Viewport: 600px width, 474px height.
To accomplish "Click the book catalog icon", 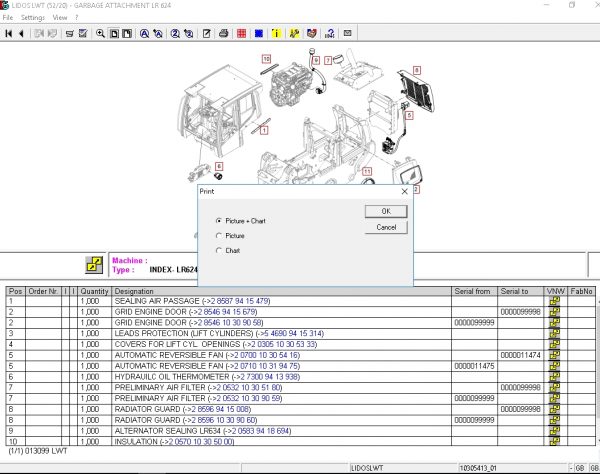I will click(312, 34).
